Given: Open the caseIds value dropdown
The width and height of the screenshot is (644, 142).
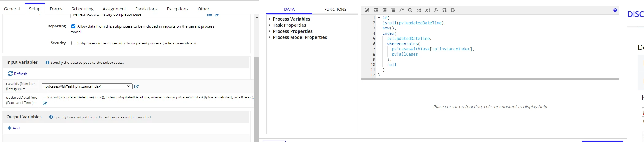Looking at the screenshot, I should point(87,86).
